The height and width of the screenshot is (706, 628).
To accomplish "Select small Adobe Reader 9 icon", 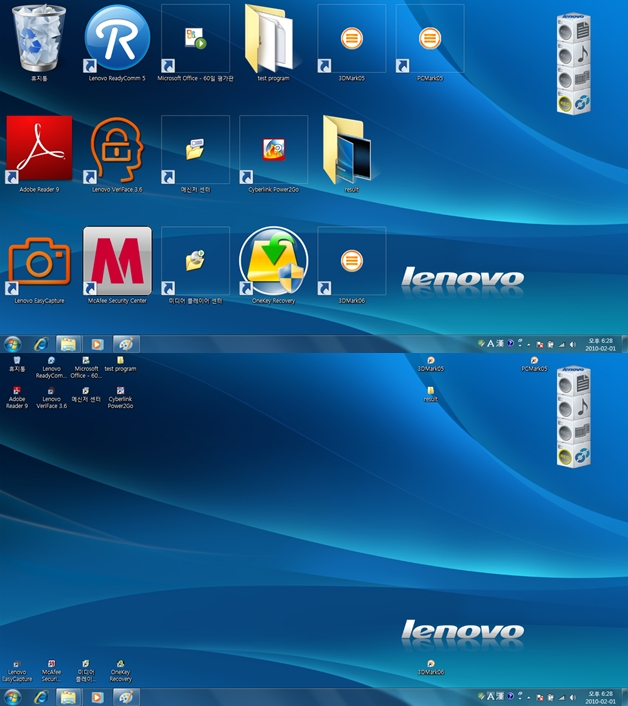I will [x=17, y=390].
